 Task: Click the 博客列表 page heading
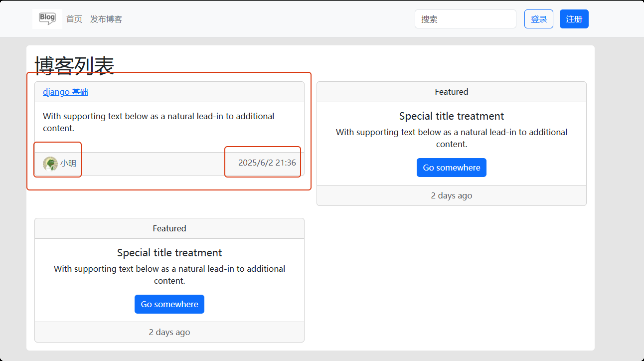pyautogui.click(x=75, y=66)
